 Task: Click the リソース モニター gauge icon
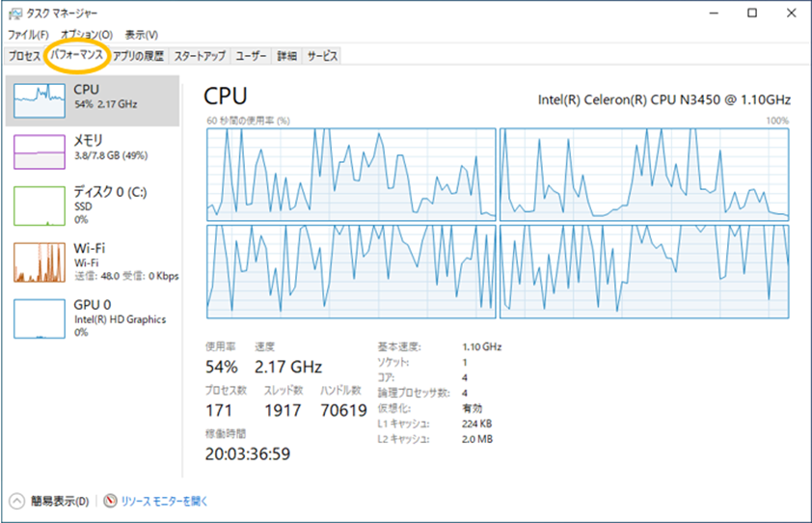coord(110,501)
